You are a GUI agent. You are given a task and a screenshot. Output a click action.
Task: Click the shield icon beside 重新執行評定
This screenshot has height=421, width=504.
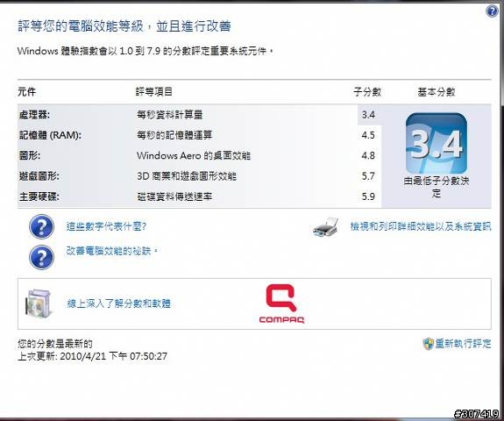click(x=428, y=344)
